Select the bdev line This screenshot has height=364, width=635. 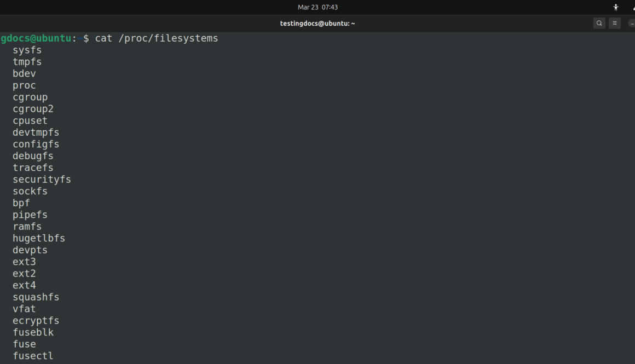[x=24, y=74]
